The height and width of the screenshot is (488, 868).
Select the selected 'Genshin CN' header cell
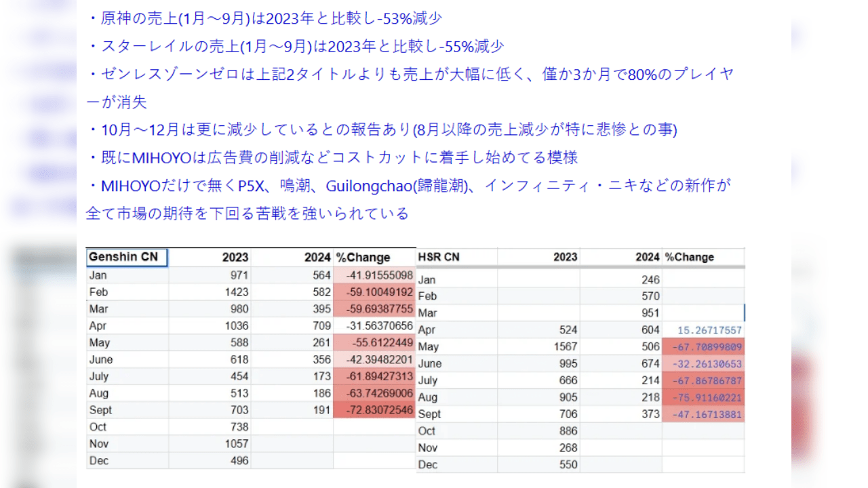[x=127, y=258]
